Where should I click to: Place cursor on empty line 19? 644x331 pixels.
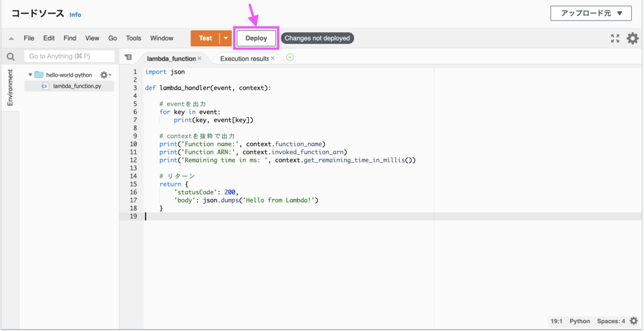pyautogui.click(x=393, y=217)
